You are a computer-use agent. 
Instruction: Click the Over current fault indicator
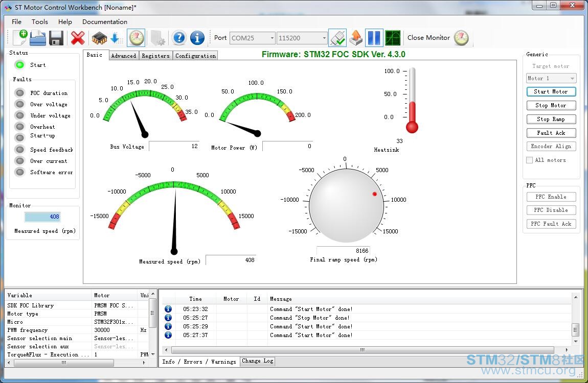click(19, 161)
